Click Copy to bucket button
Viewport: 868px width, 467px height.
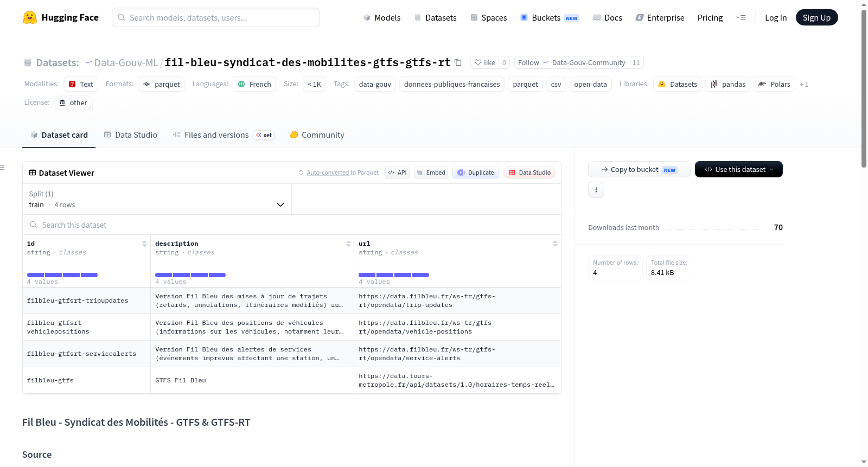[x=639, y=169]
